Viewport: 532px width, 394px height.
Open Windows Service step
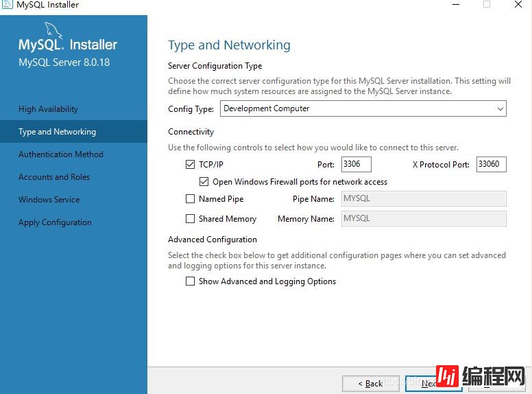(x=49, y=199)
